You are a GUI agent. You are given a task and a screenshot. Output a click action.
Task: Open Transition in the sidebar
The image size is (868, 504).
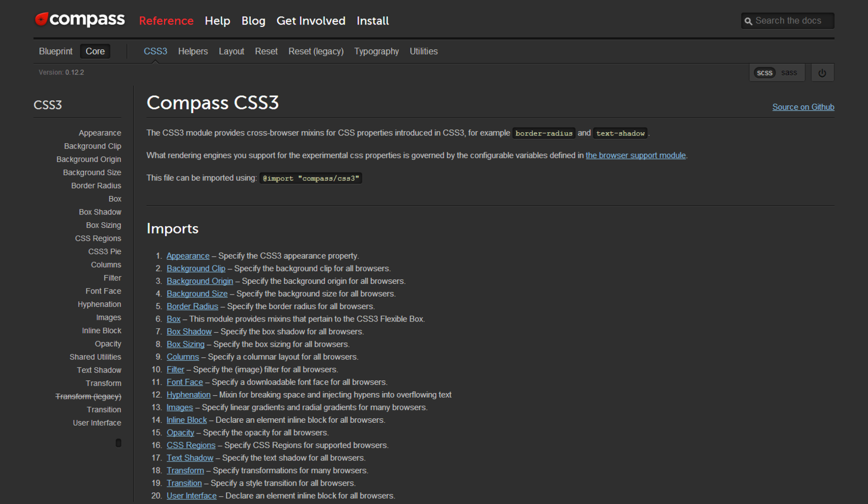[104, 410]
